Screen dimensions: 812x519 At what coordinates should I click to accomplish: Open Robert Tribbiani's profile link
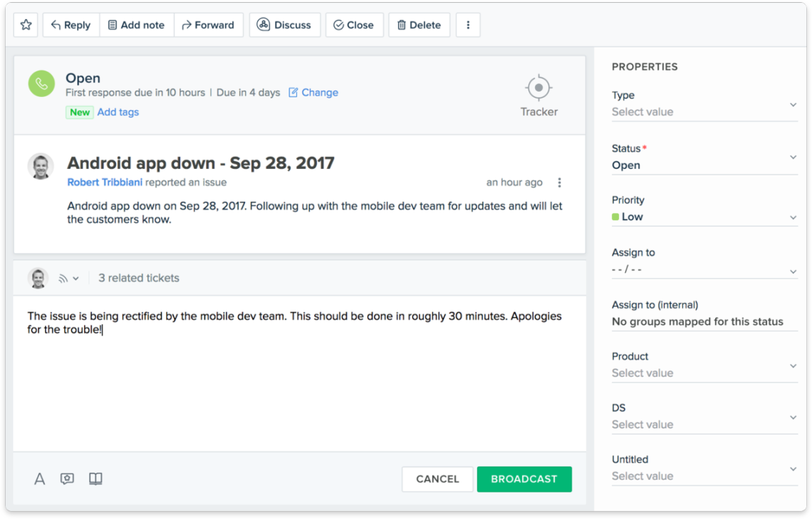(x=105, y=182)
